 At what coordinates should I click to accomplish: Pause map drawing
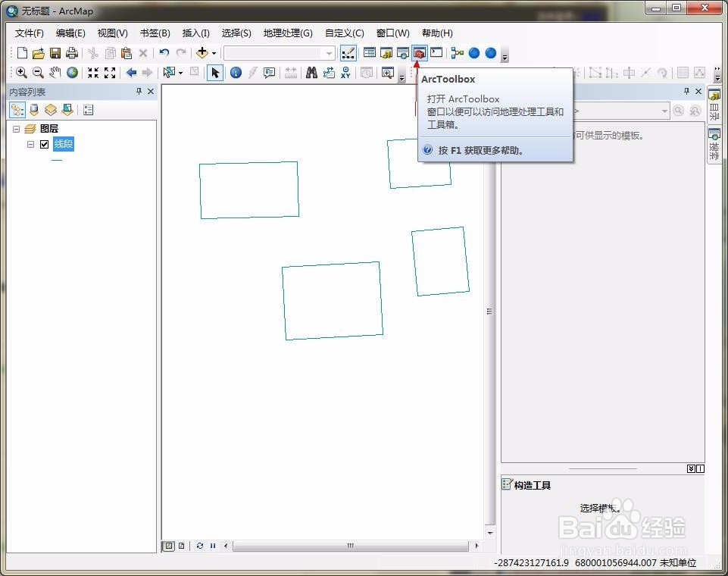213,546
